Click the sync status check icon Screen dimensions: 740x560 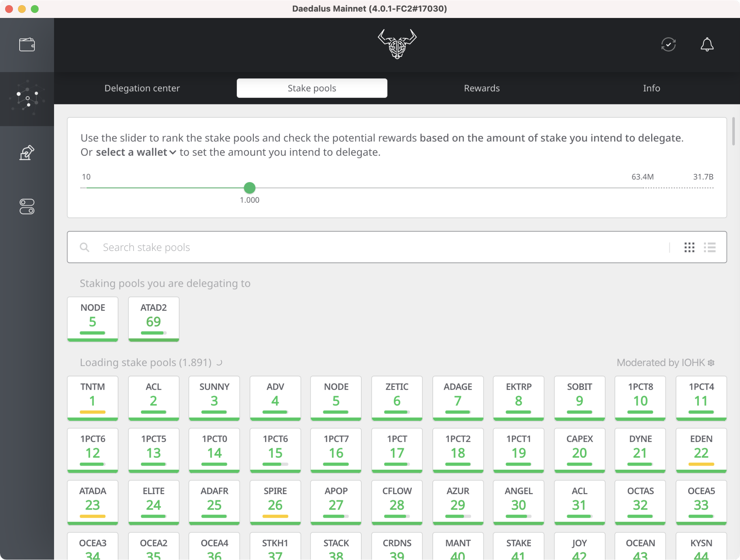(668, 45)
